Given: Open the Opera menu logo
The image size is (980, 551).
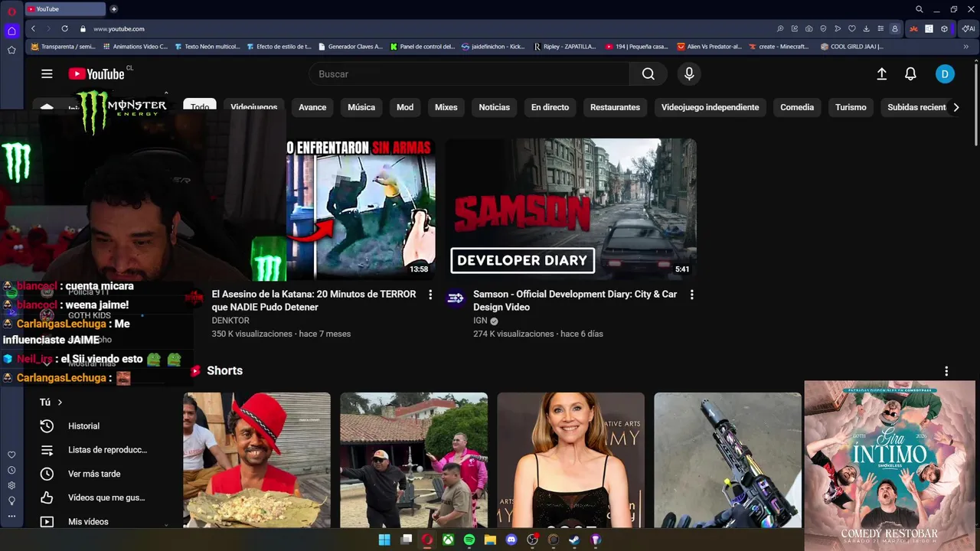Looking at the screenshot, I should (x=11, y=11).
